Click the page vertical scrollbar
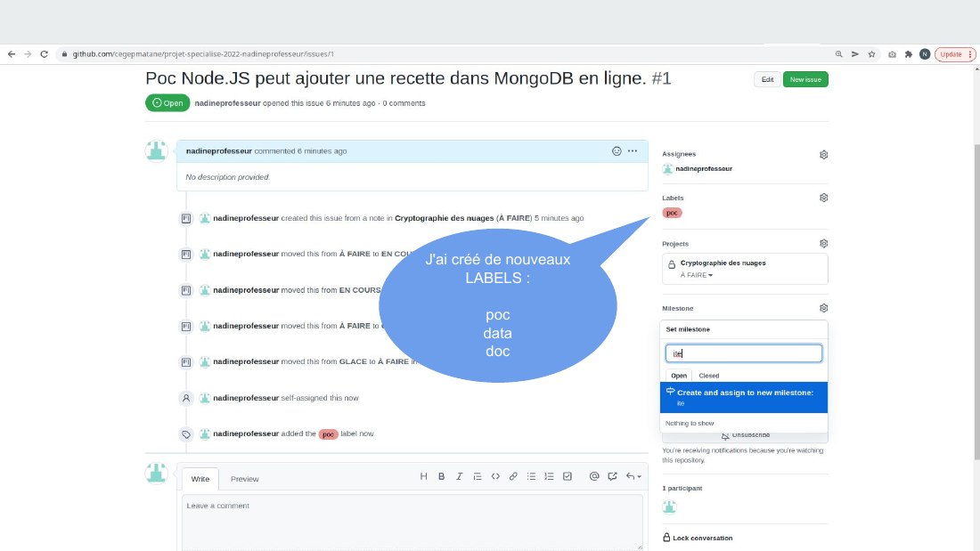Screen dimensions: 980x551 [x=976, y=303]
